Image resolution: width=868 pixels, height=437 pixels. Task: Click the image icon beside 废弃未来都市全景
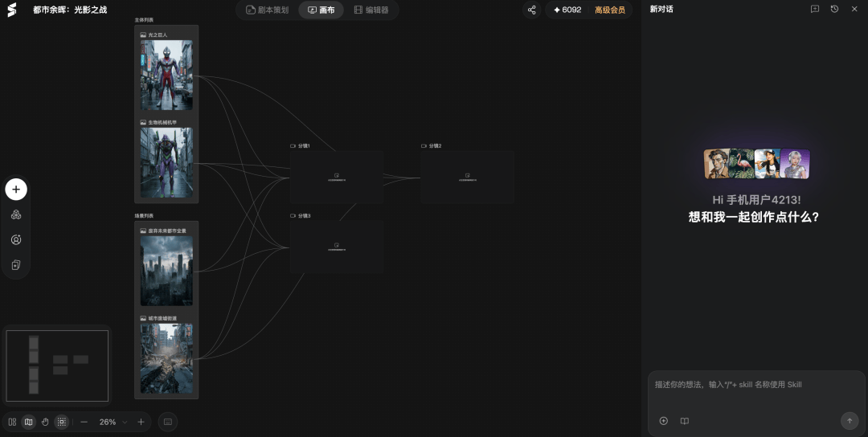click(143, 231)
